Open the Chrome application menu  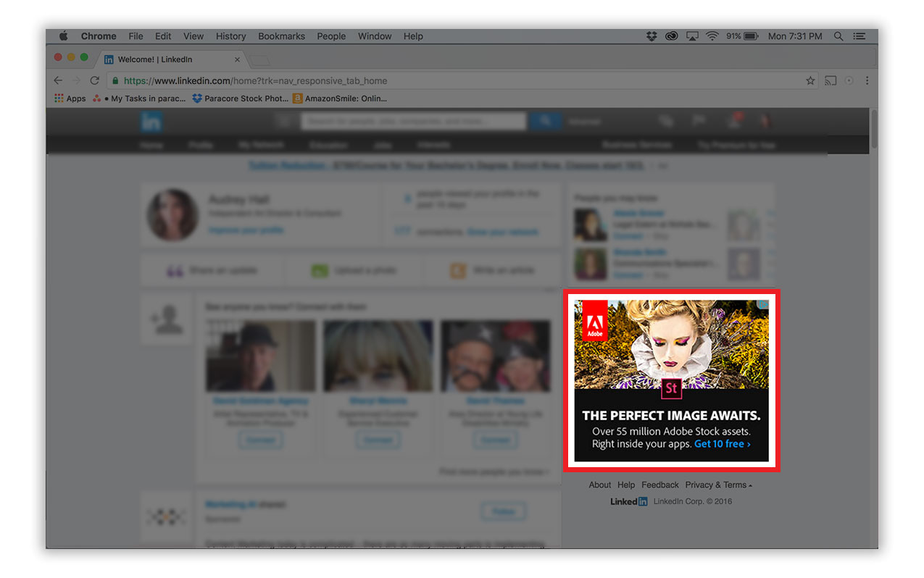[99, 36]
